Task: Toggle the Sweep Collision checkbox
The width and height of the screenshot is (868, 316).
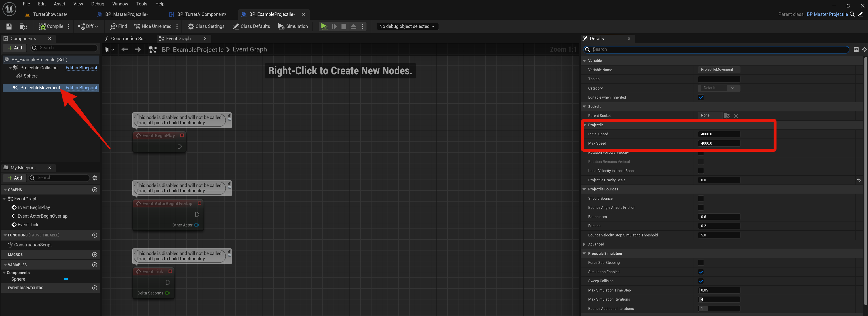Action: [701, 281]
